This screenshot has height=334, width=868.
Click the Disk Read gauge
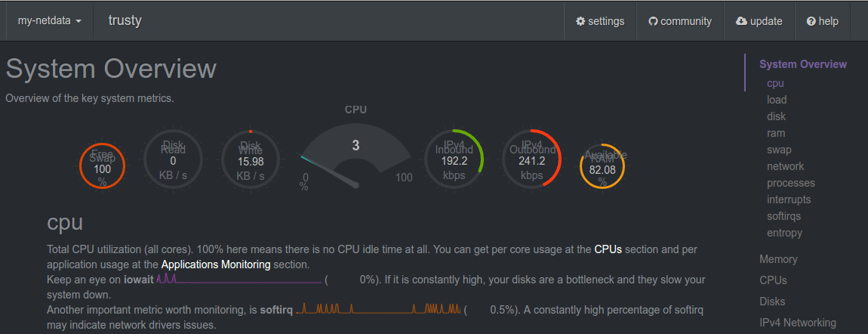point(173,159)
